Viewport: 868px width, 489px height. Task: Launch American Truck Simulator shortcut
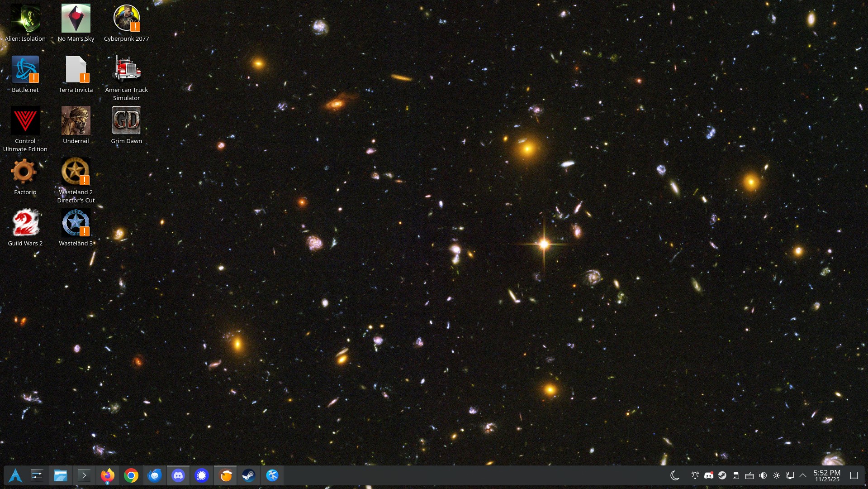pyautogui.click(x=127, y=78)
